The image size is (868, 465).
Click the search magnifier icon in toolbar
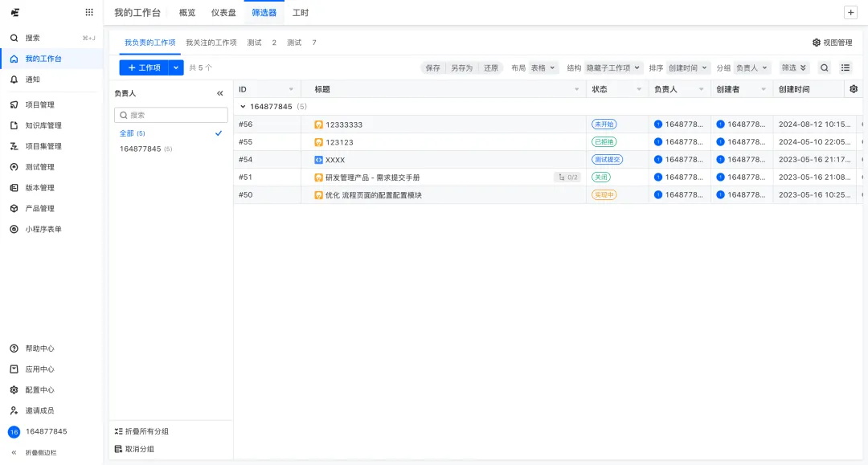point(825,68)
